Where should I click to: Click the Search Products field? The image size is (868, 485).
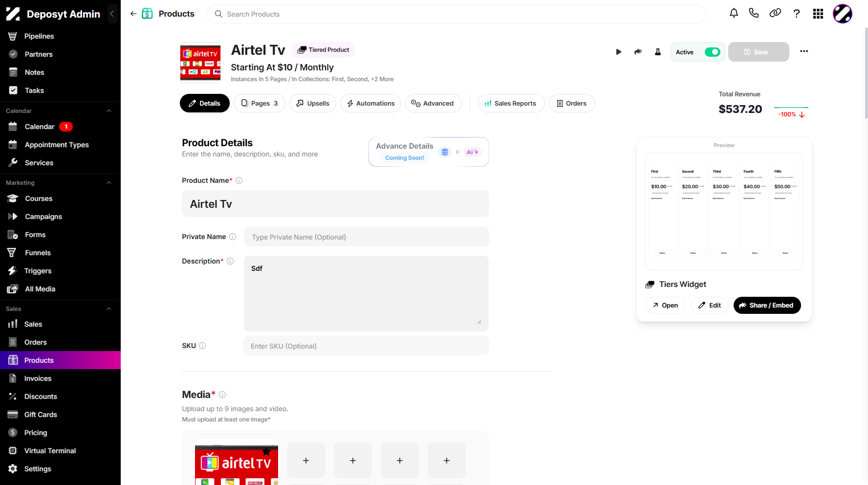coord(456,14)
